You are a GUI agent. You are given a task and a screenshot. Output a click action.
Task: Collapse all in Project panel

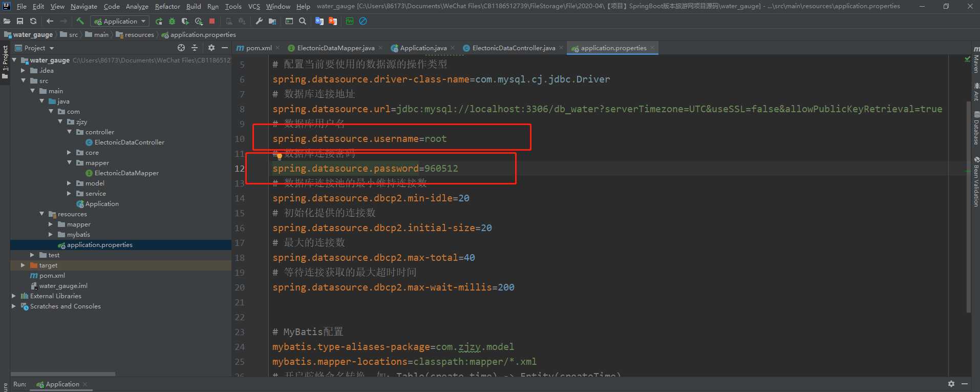[195, 48]
